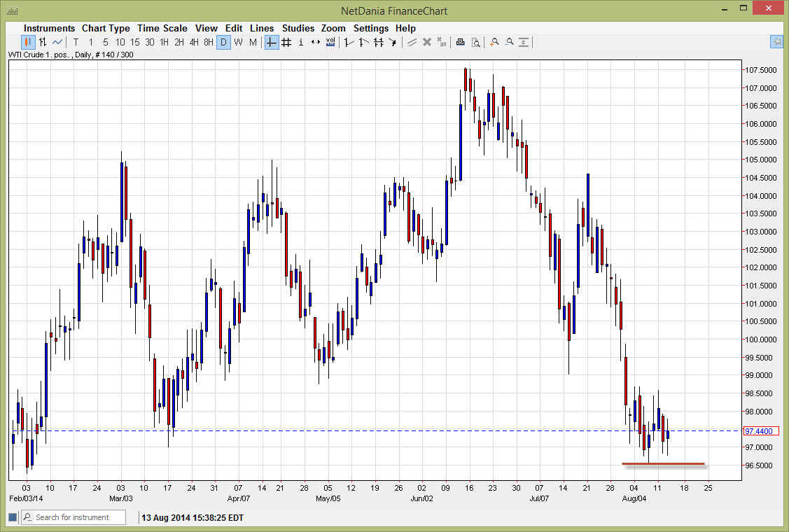The width and height of the screenshot is (789, 532).
Task: Open the Time Scale menu
Action: (x=162, y=28)
